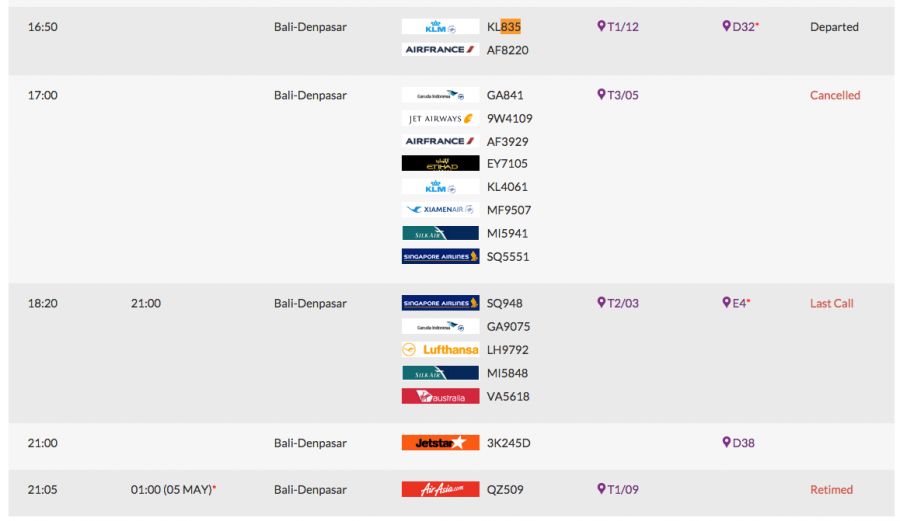Click the map pin icon before D32
900x521 pixels.
(726, 26)
